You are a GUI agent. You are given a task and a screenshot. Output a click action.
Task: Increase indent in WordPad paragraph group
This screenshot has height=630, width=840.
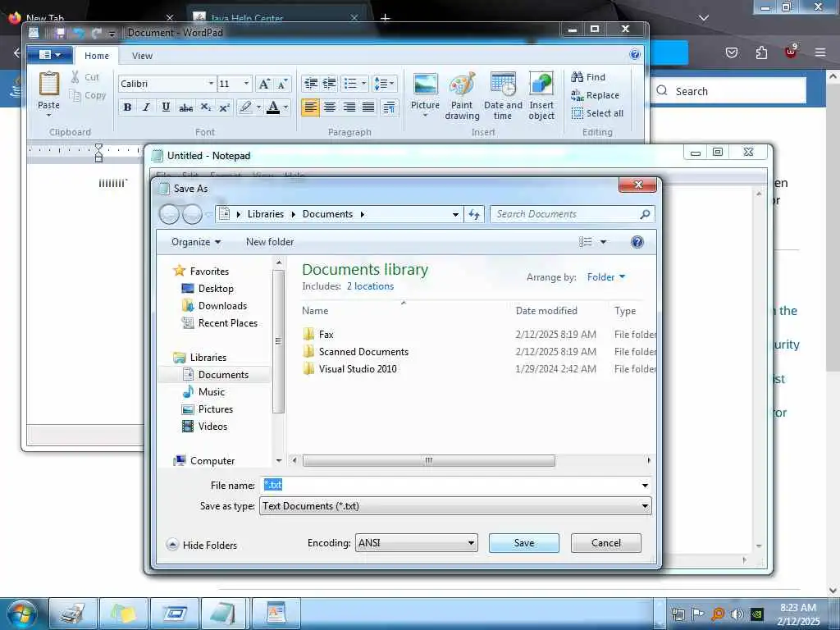[x=330, y=84]
